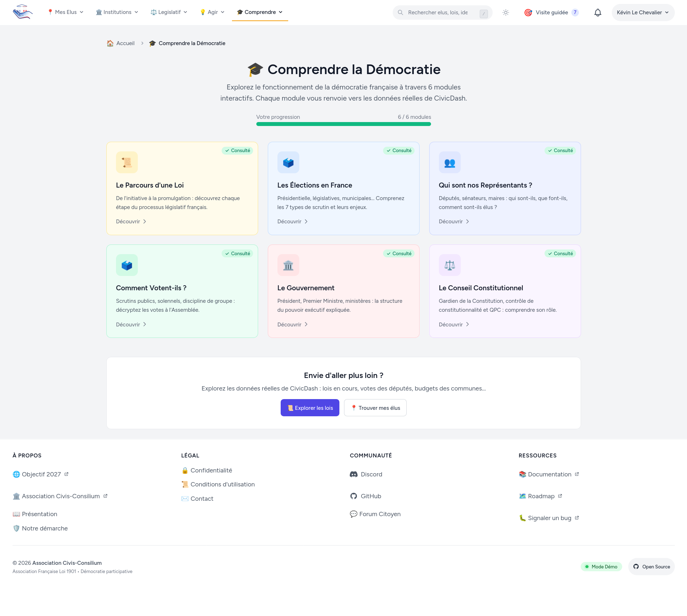This screenshot has width=687, height=616.
Task: Toggle the Mode Démo badge
Action: tap(601, 567)
